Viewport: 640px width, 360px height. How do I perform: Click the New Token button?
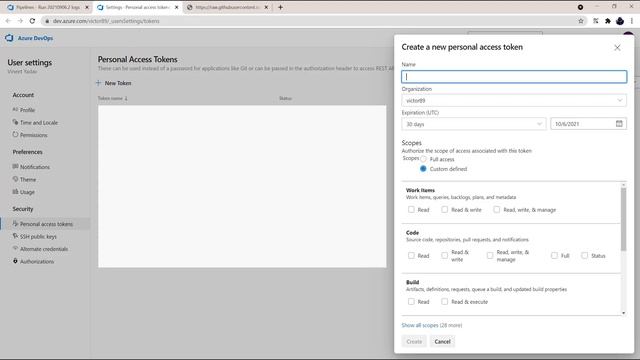pos(113,83)
